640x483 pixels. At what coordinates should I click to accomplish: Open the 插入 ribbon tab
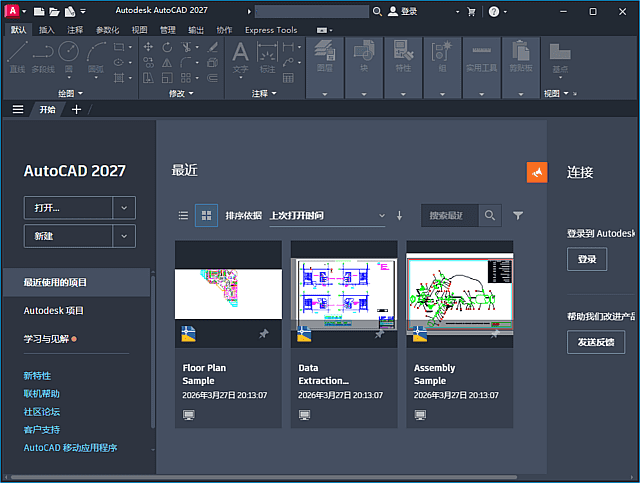pyautogui.click(x=47, y=30)
